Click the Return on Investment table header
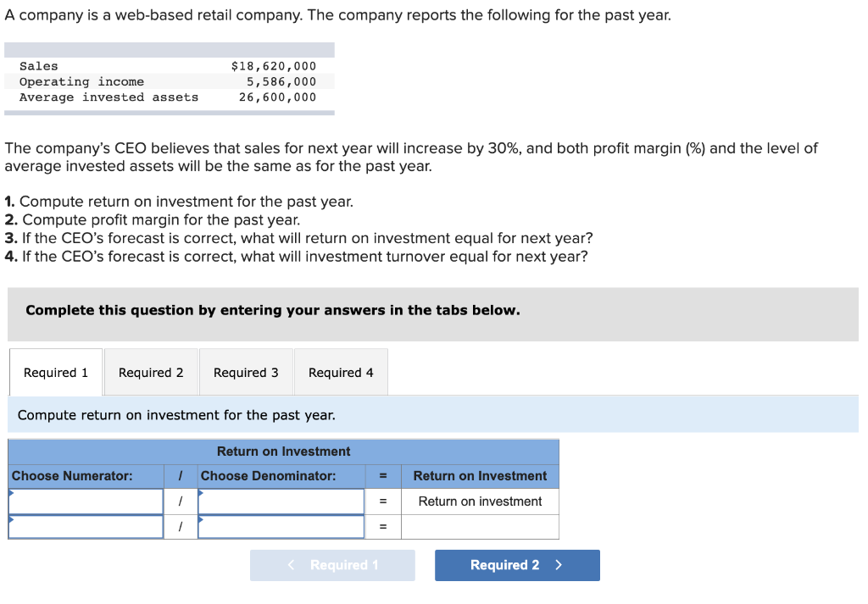This screenshot has height=604, width=868. (x=283, y=451)
